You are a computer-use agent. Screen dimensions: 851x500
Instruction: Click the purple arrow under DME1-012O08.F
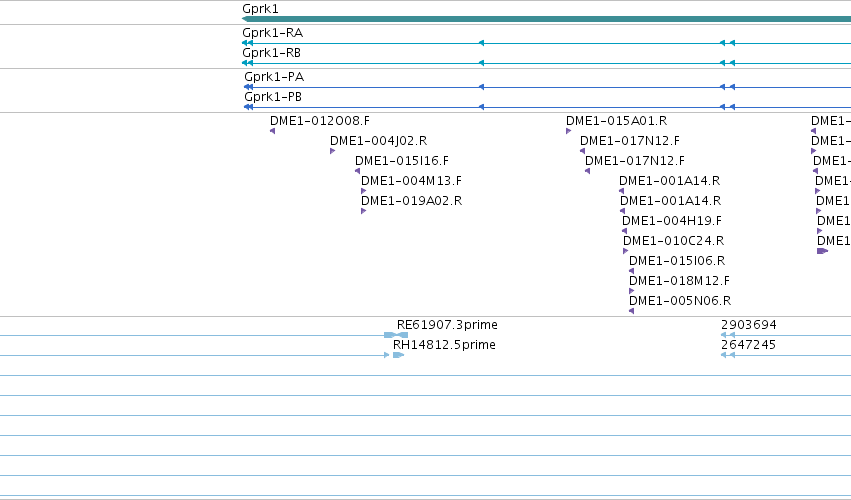(272, 131)
